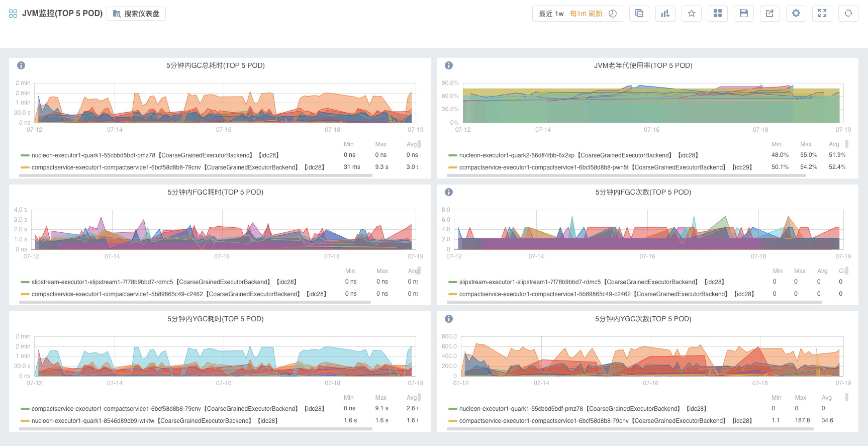
Task: Click 每1m 刷新 auto-refresh setting
Action: point(586,14)
